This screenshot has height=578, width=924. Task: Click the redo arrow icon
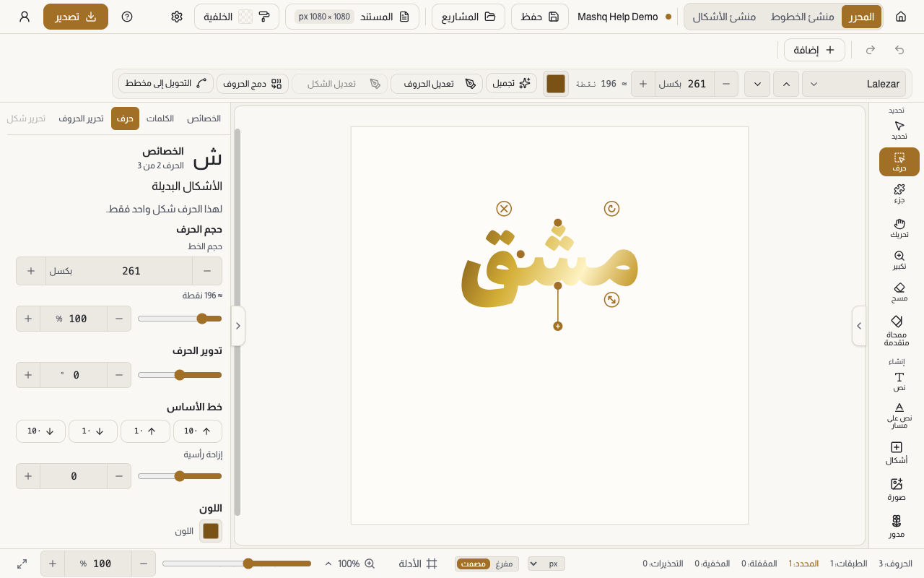871,50
